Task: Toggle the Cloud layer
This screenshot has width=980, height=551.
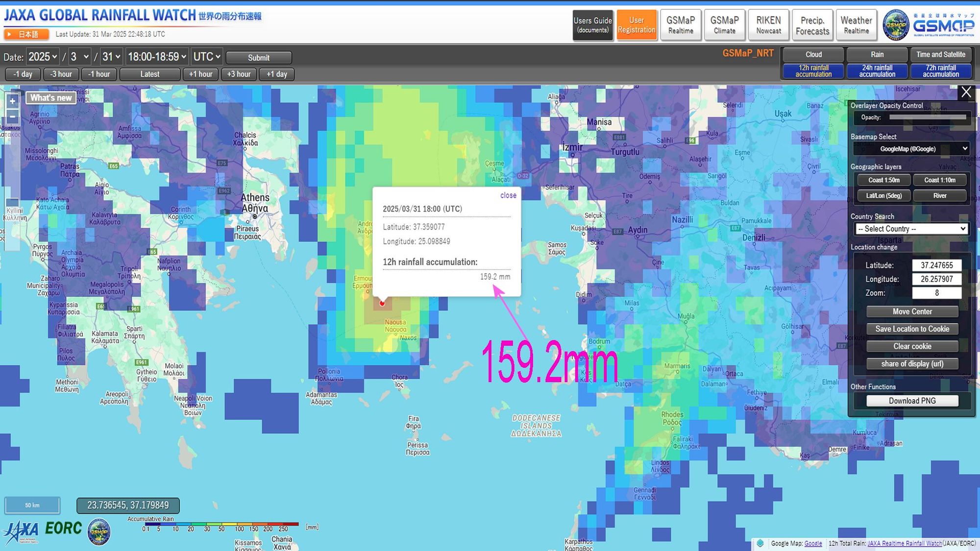Action: coord(813,55)
